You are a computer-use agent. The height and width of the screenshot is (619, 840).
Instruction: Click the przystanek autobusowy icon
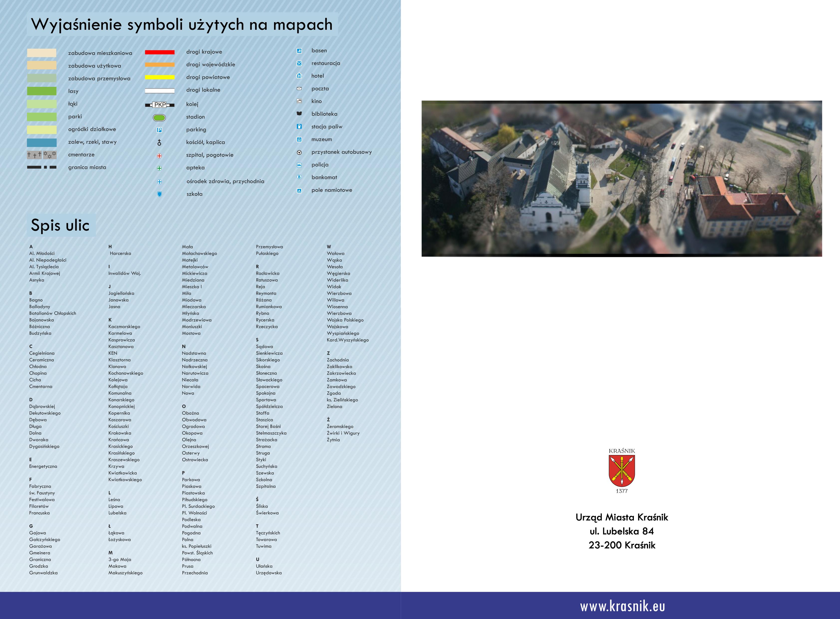pyautogui.click(x=299, y=153)
